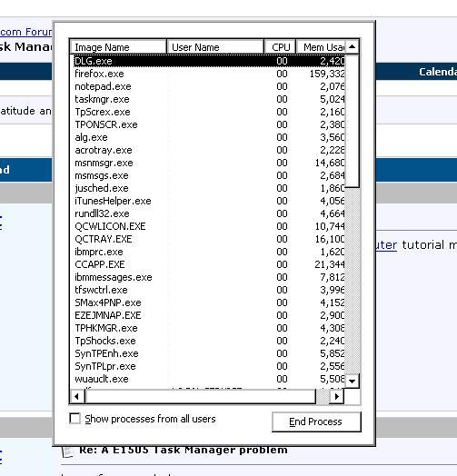The image size is (457, 476).
Task: Select the notepad.exe process
Action: 209,86
